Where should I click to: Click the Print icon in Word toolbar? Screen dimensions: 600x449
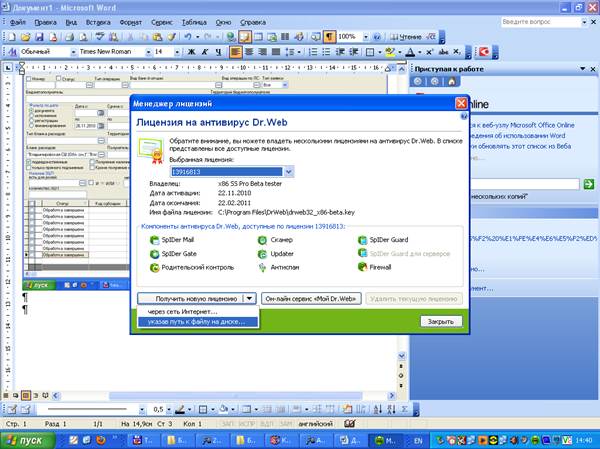69,37
